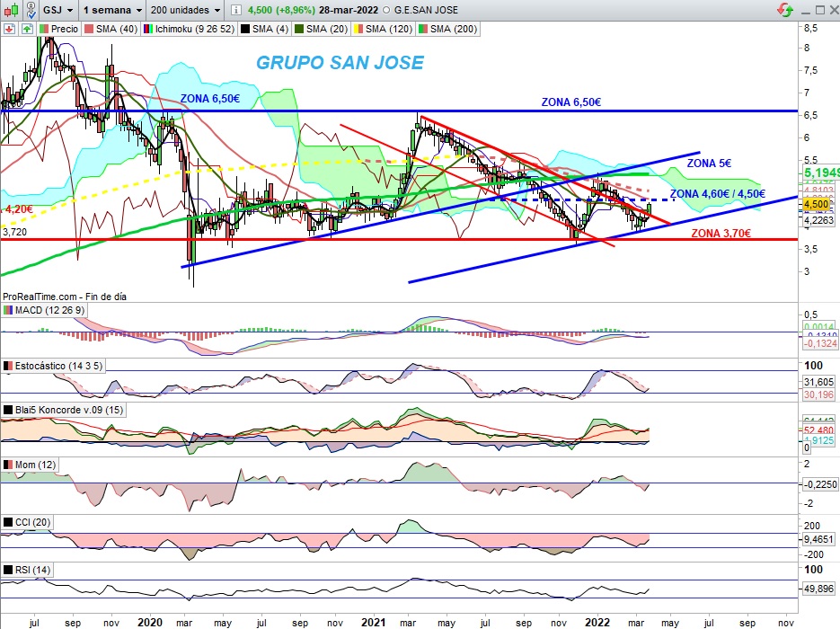Screen dimensions: 840x629
Task: Click the Precio color swatch
Action: 44,29
